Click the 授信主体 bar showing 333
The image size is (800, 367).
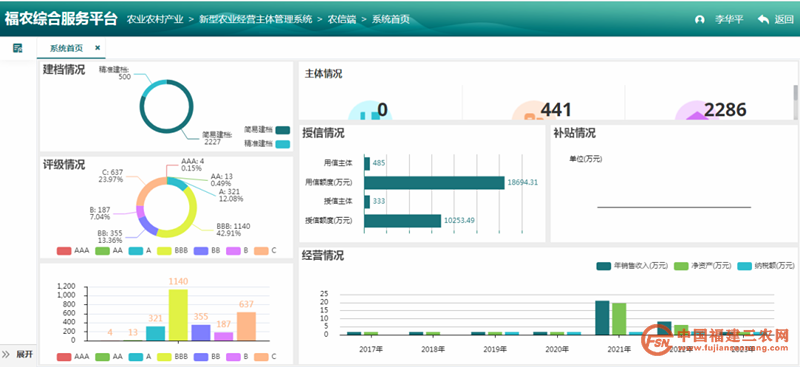click(367, 202)
